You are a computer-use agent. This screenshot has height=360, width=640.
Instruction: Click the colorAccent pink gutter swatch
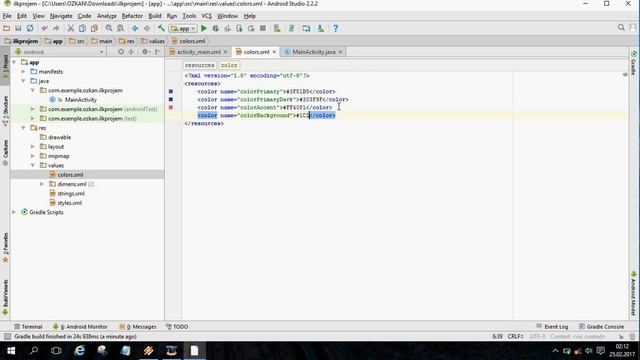point(171,107)
